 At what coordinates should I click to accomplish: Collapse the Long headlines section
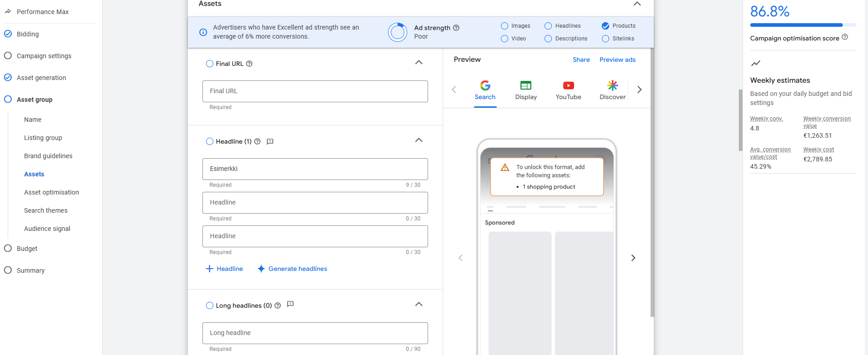click(x=419, y=305)
